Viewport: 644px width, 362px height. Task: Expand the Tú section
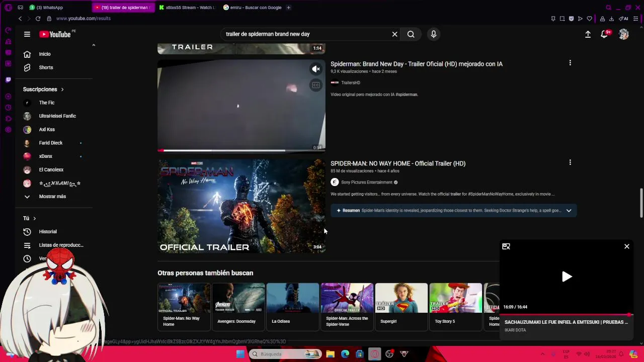30,218
